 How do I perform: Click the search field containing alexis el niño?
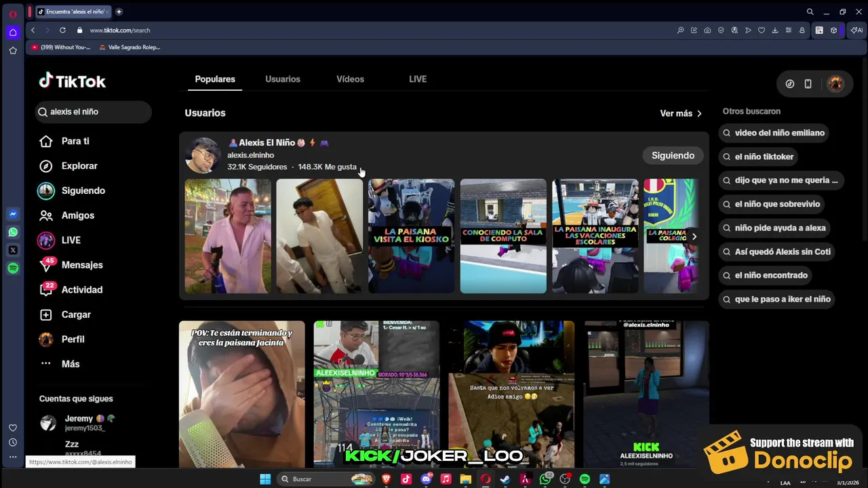tap(94, 112)
